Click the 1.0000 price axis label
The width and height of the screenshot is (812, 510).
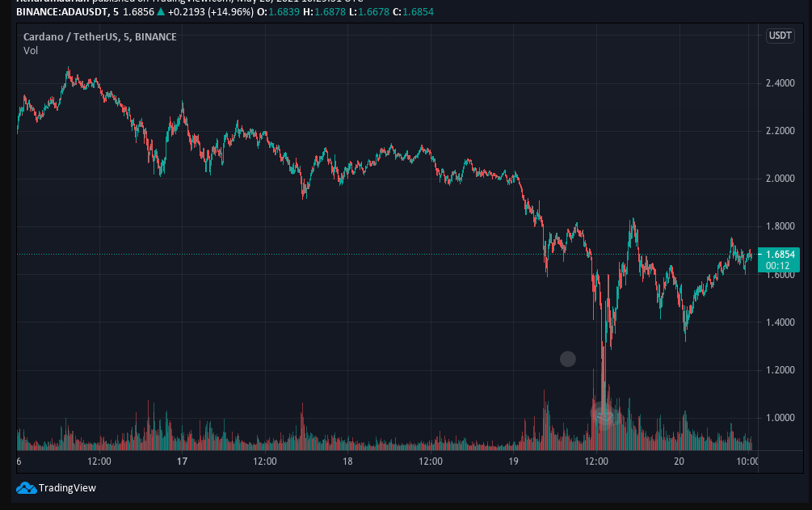click(x=780, y=417)
